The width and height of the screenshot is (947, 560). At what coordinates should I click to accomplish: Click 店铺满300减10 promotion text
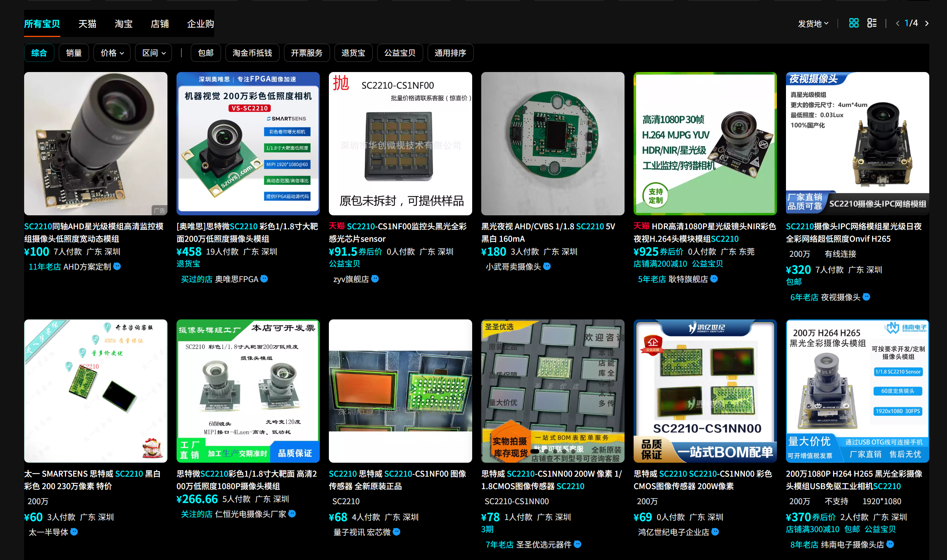(813, 529)
